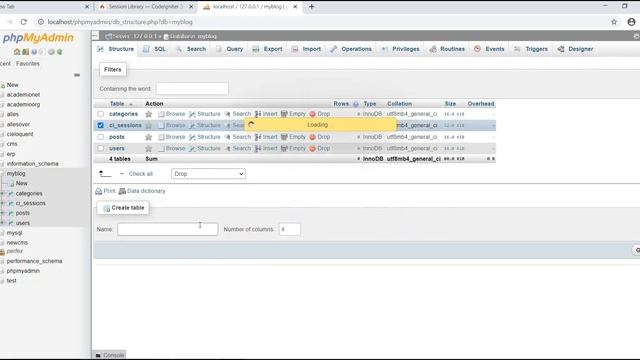
Task: Close the Session Library CodeIgniter tab
Action: coord(191,7)
